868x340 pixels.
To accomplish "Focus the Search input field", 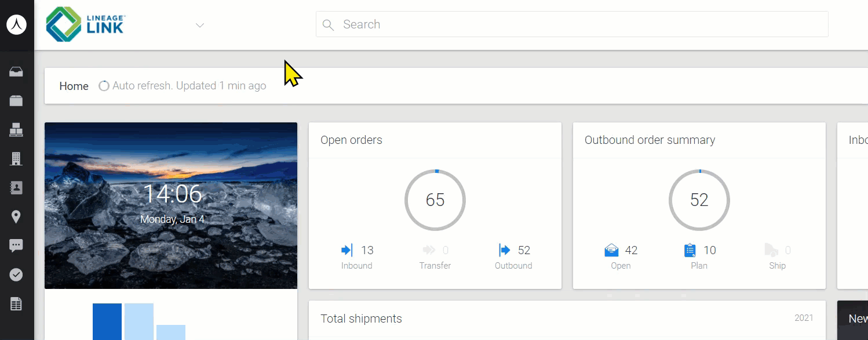I will (x=572, y=24).
